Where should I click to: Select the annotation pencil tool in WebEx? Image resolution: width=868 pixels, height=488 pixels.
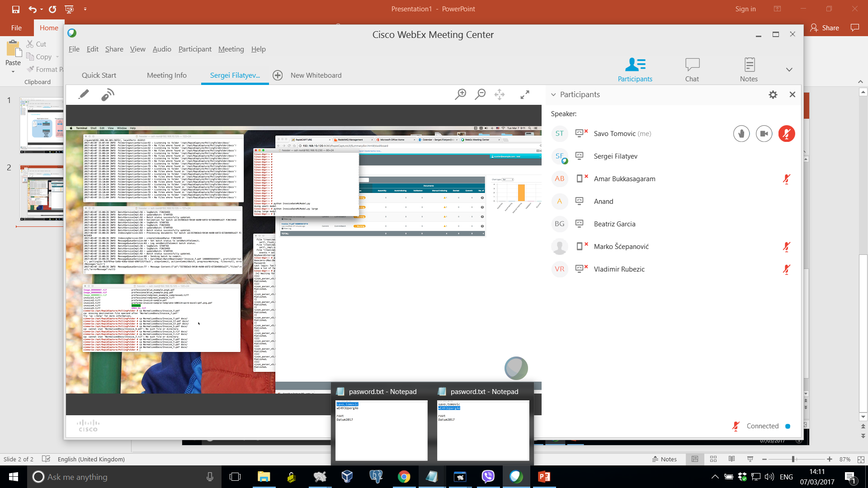[x=84, y=94]
